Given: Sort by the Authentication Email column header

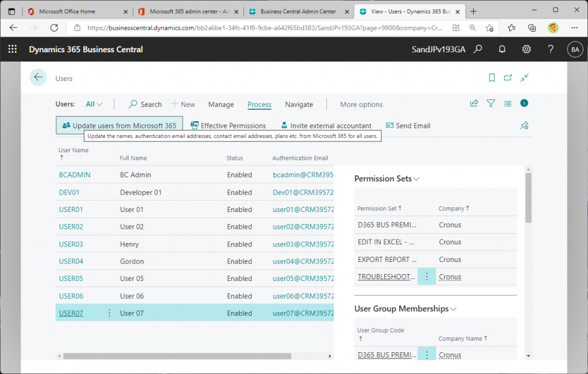Looking at the screenshot, I should (x=300, y=158).
